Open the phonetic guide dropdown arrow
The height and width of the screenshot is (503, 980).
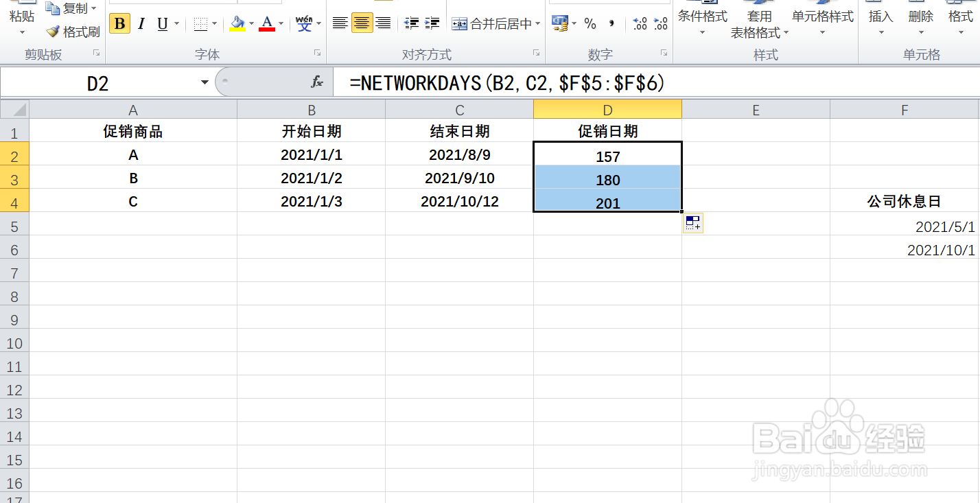[318, 24]
